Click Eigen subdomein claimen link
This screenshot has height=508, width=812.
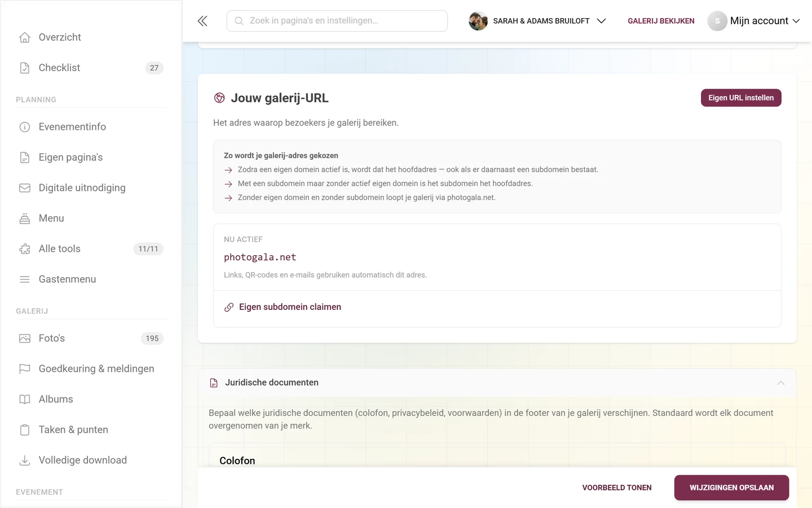tap(290, 307)
